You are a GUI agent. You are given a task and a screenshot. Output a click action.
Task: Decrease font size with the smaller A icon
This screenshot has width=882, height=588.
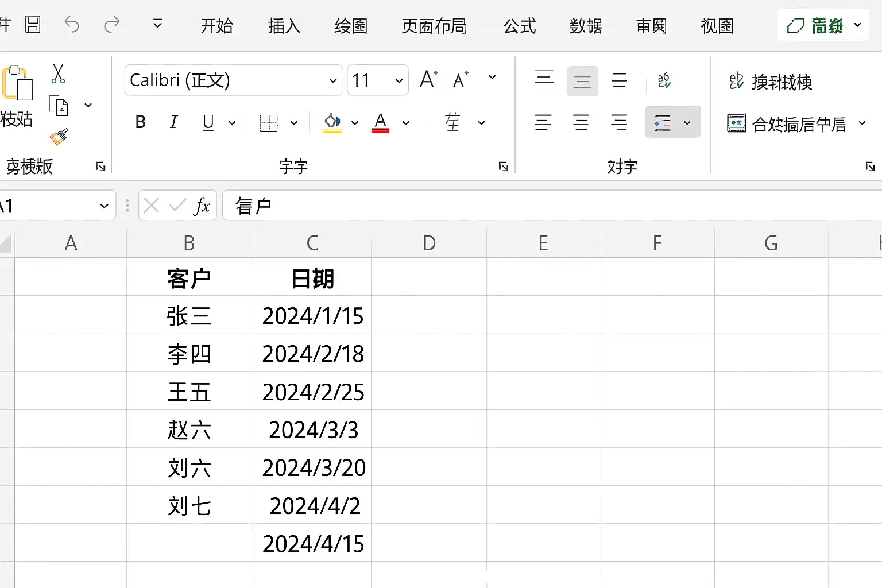coord(461,79)
